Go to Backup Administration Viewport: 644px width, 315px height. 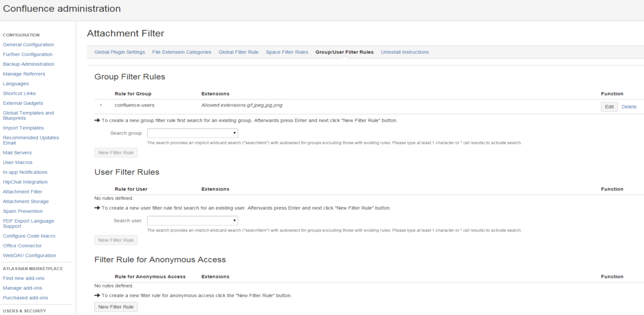pos(28,64)
